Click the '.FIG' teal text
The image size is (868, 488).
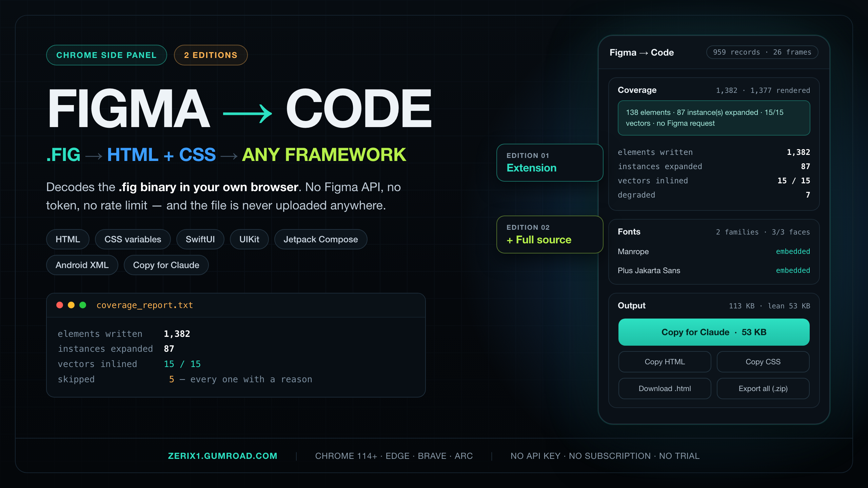[x=63, y=155]
